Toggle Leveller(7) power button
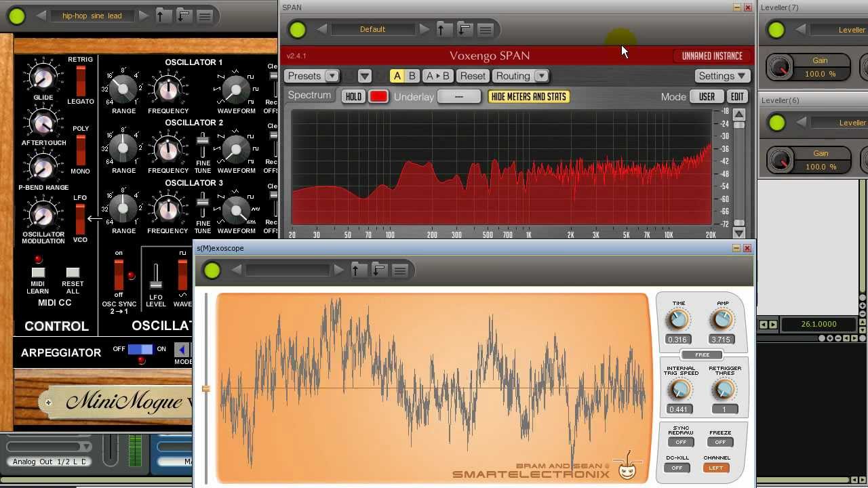Screen dimensions: 868x488 click(x=776, y=30)
